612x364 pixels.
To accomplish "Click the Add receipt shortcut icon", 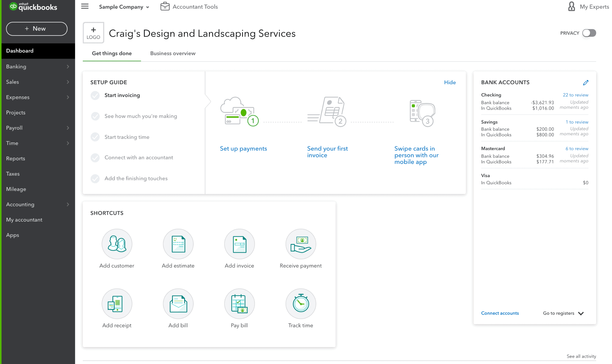I will (117, 303).
